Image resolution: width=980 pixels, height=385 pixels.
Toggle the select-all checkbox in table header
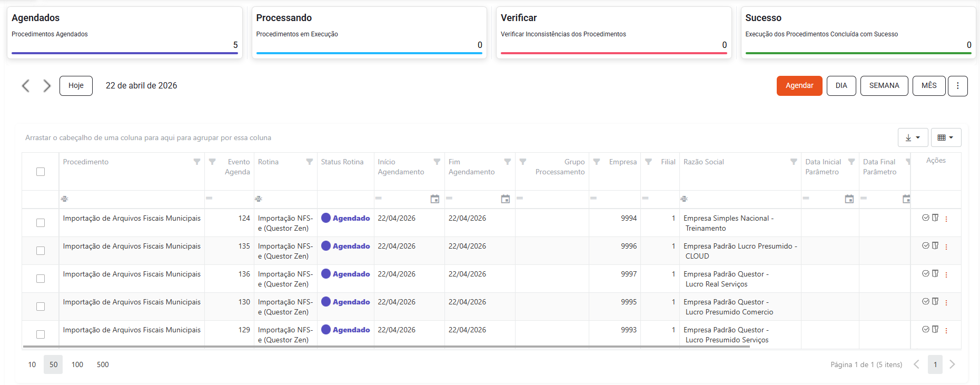pyautogui.click(x=41, y=172)
